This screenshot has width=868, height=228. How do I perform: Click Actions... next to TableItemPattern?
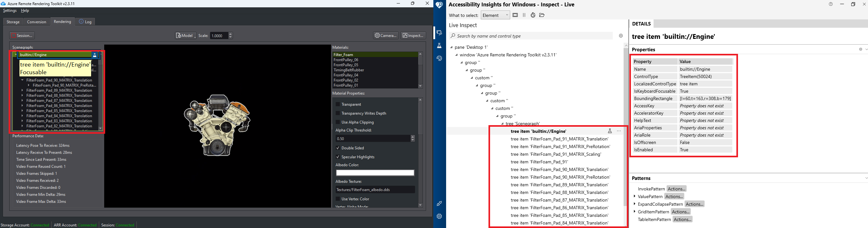(x=683, y=220)
